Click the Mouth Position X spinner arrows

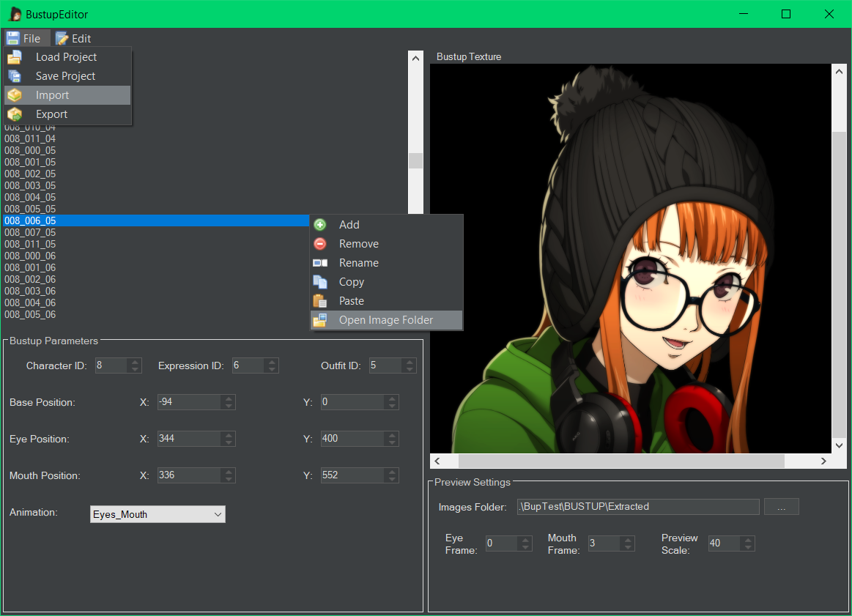coord(229,475)
